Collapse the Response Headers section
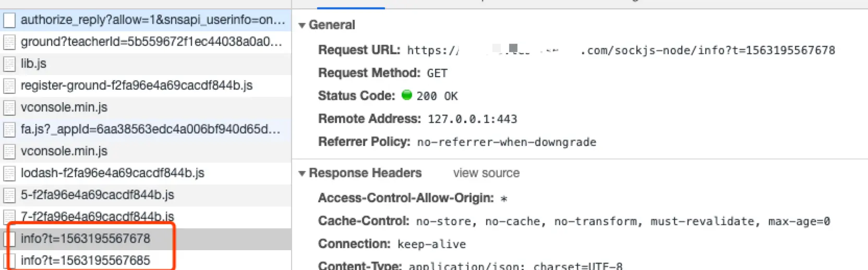Viewport: 868px width, 270px height. point(302,173)
